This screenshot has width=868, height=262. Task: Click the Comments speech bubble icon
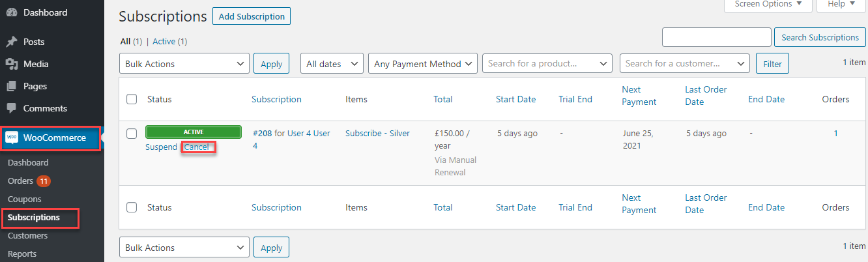11,108
